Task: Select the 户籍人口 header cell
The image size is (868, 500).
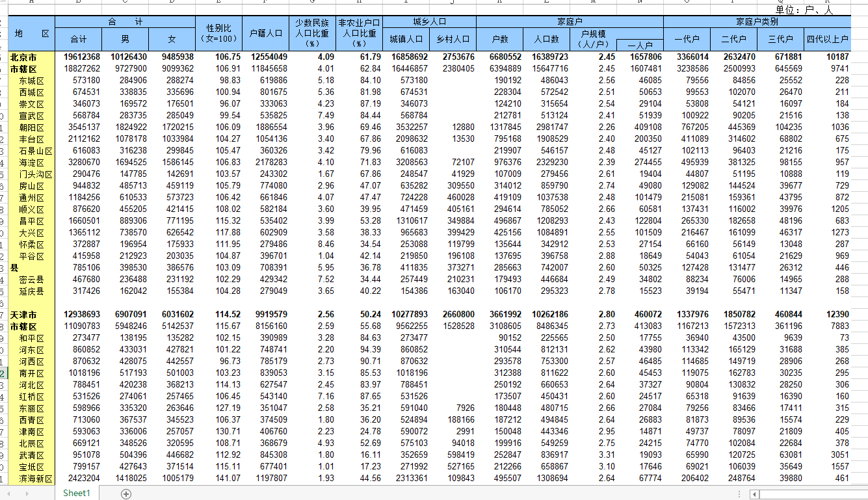Action: [x=265, y=33]
